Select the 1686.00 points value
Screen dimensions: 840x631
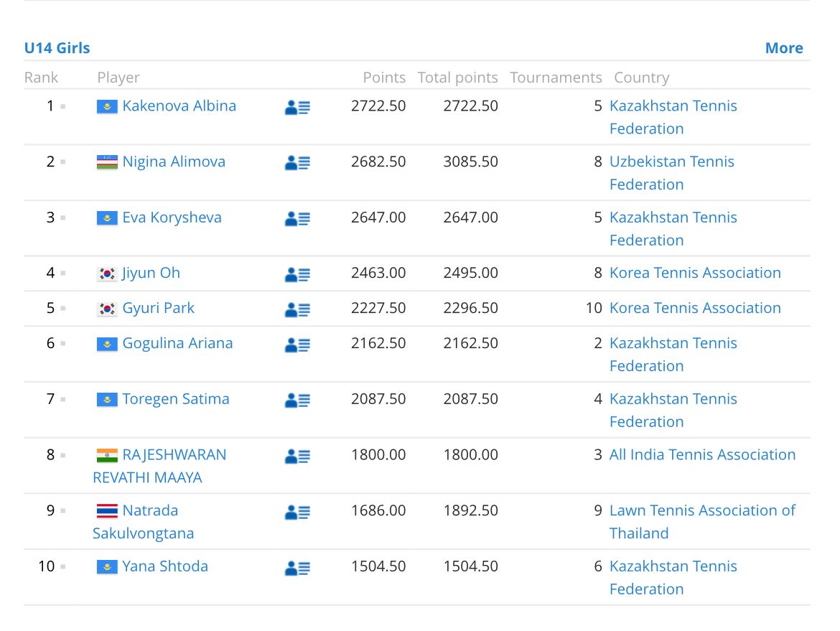378,510
